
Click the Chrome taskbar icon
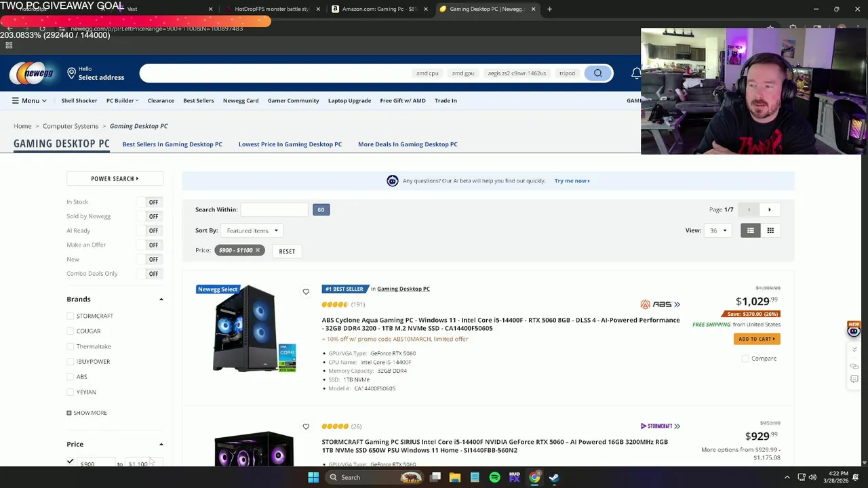tap(534, 477)
